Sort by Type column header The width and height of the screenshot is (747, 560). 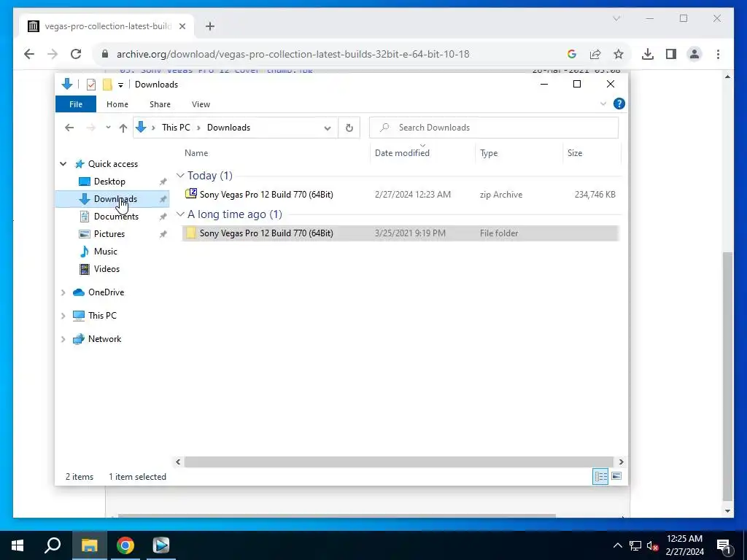pyautogui.click(x=489, y=153)
